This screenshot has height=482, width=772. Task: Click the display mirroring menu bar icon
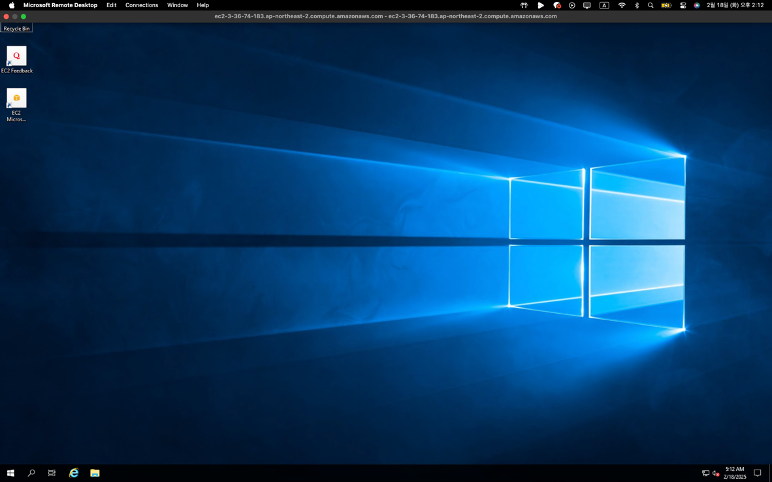pyautogui.click(x=587, y=5)
